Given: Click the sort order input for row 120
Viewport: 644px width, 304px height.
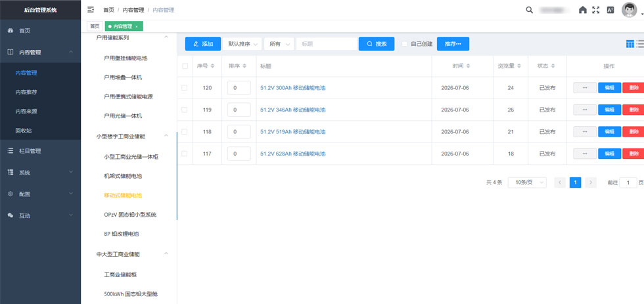Looking at the screenshot, I should pyautogui.click(x=239, y=88).
